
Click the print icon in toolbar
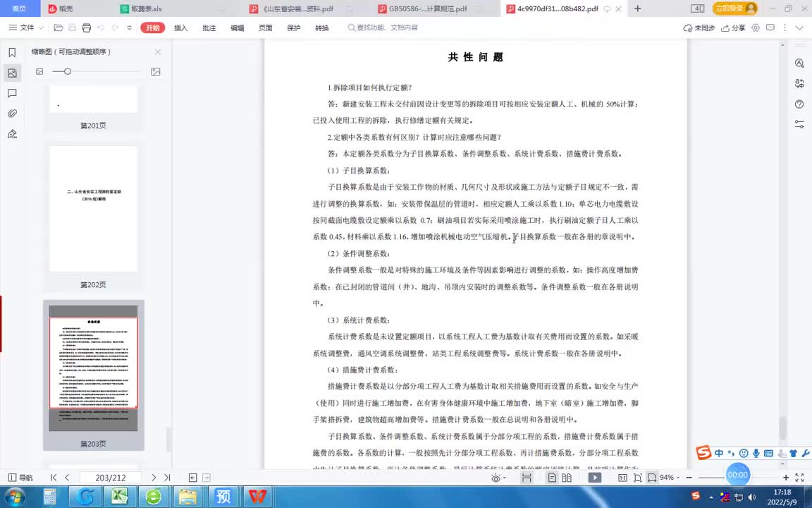tap(87, 28)
